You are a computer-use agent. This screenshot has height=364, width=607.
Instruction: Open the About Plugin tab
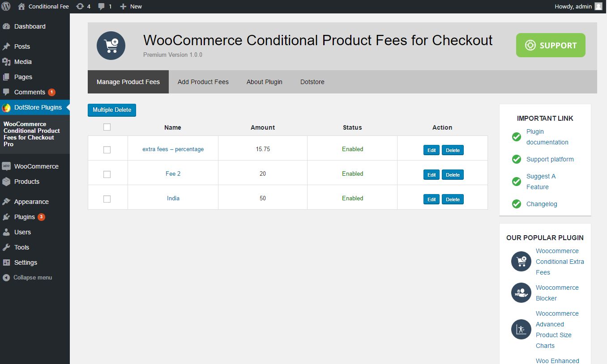coord(265,82)
